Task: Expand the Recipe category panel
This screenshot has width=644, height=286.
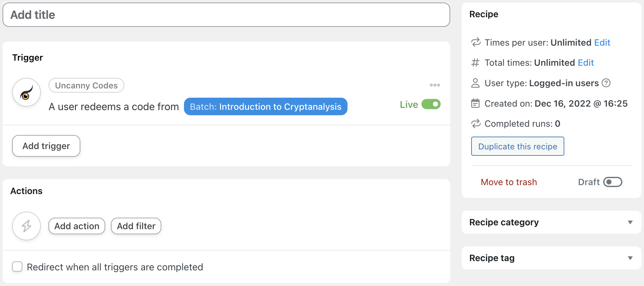Action: [x=630, y=222]
